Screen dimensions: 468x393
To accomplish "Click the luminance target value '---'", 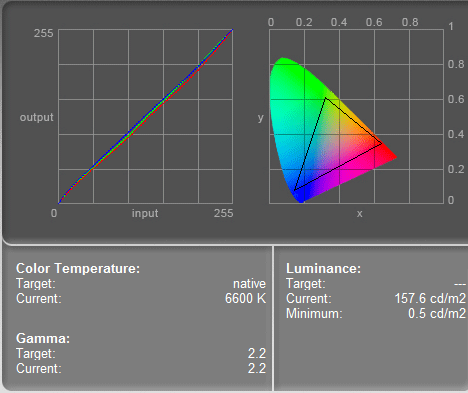I will pos(460,284).
